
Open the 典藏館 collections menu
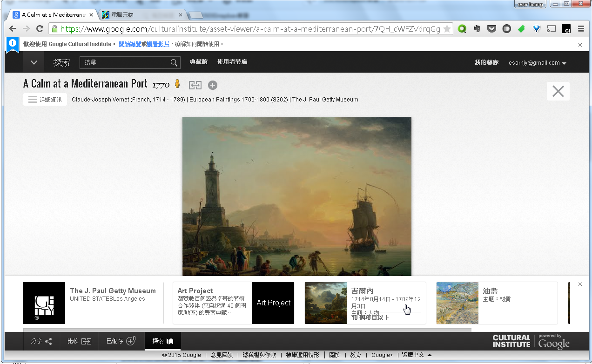(x=199, y=62)
